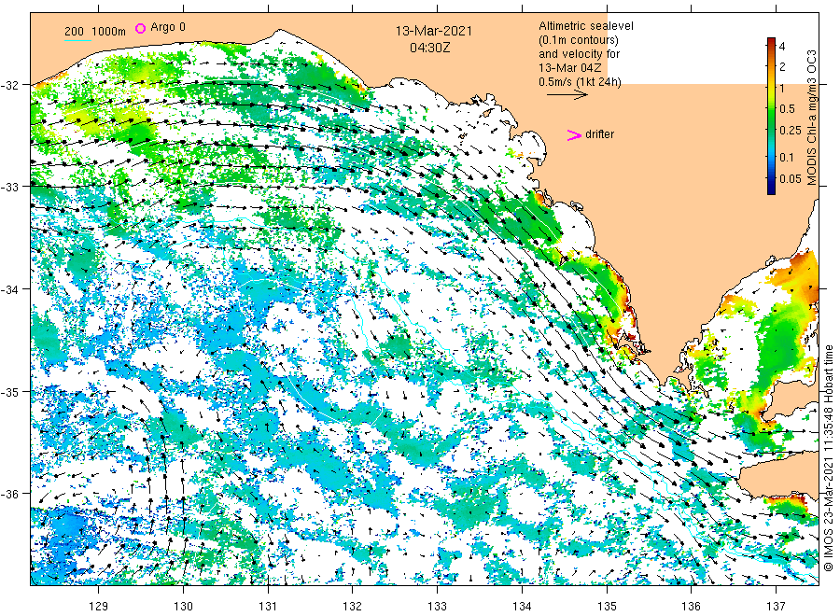Click the '(0.1m contours)' legend line

pos(578,40)
